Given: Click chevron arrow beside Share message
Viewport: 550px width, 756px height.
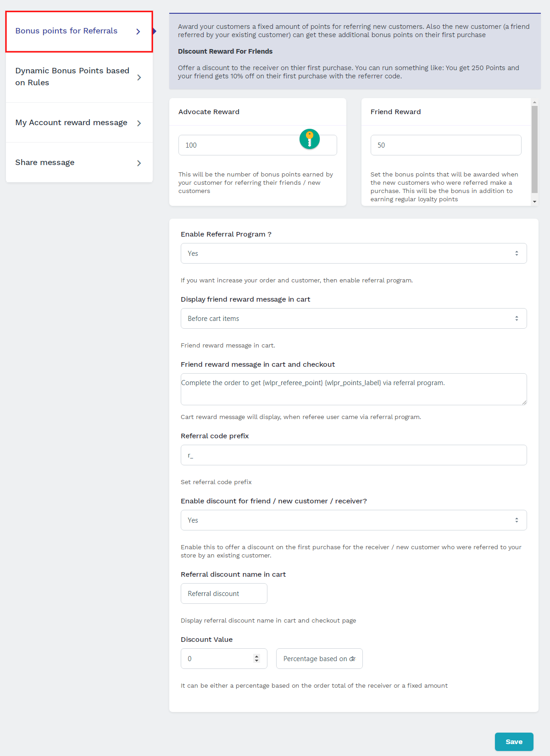Looking at the screenshot, I should [x=139, y=163].
